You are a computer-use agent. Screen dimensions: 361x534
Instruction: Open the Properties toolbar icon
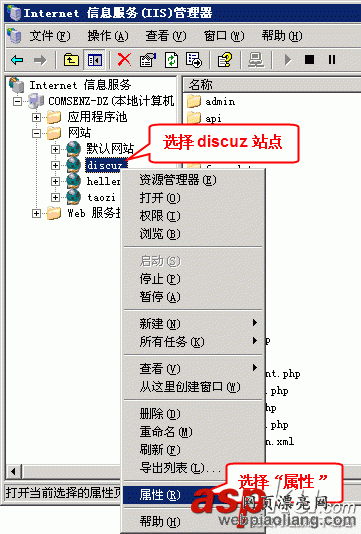[147, 60]
